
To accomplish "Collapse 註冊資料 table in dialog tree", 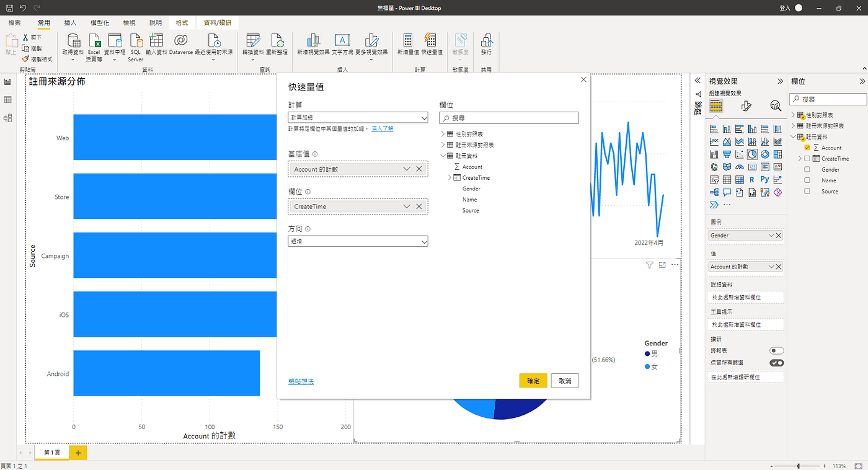I will tap(443, 156).
